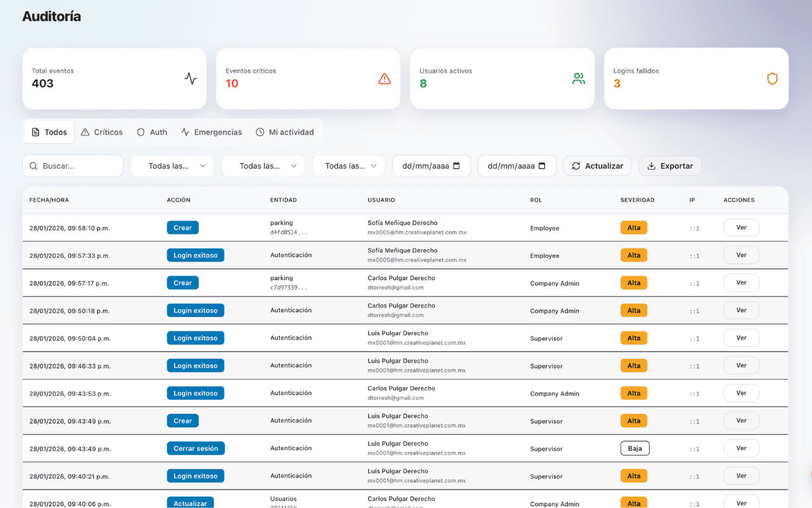Click inside the Buscar search field
The height and width of the screenshot is (508, 812).
[70, 165]
